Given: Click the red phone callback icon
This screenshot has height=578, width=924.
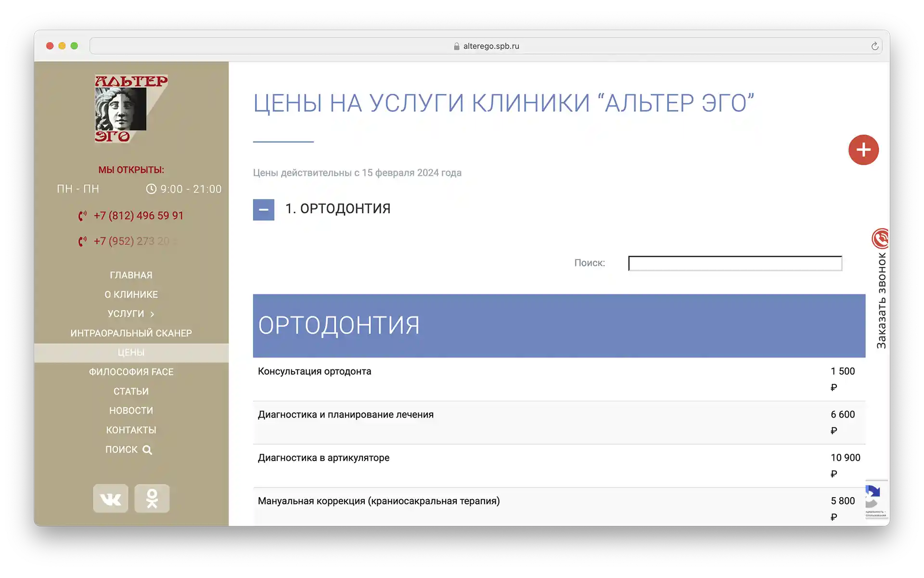Looking at the screenshot, I should pyautogui.click(x=881, y=238).
